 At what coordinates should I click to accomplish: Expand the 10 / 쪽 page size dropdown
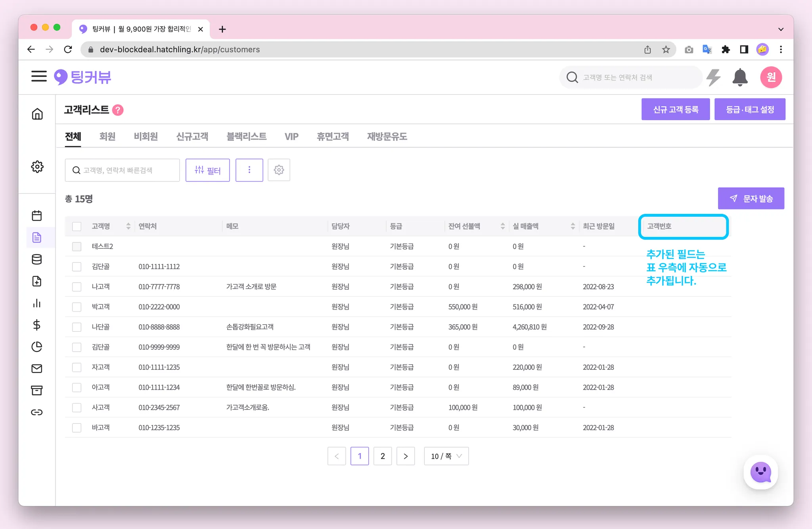pos(446,456)
